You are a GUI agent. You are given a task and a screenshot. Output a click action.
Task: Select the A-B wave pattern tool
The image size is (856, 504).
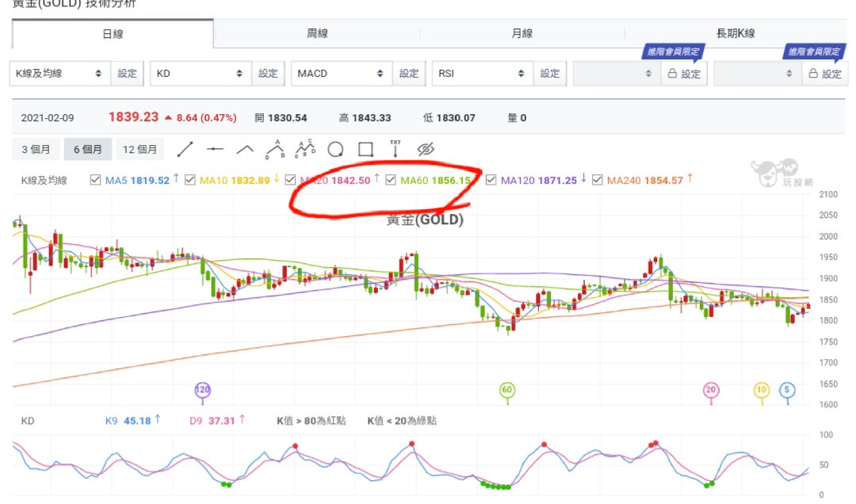275,149
